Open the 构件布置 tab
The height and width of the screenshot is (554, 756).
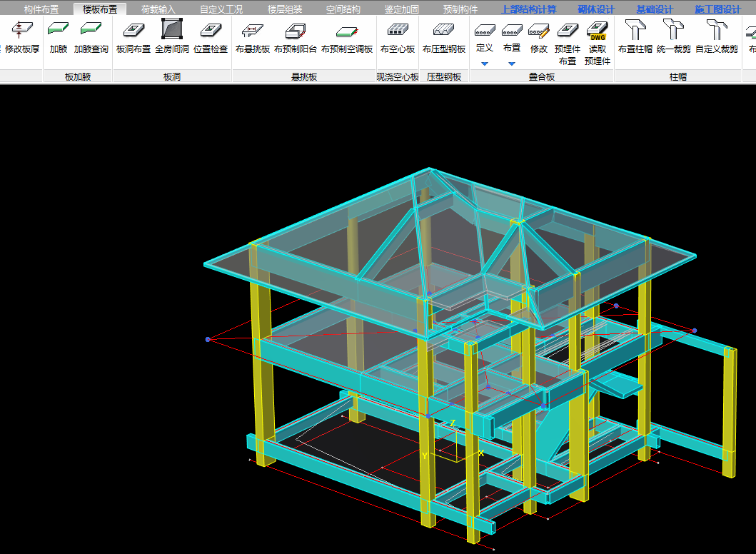pyautogui.click(x=41, y=9)
